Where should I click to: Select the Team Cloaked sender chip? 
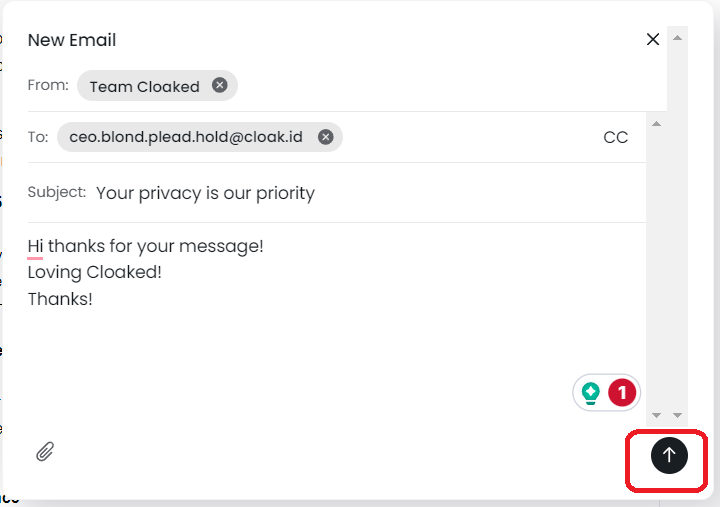(144, 87)
